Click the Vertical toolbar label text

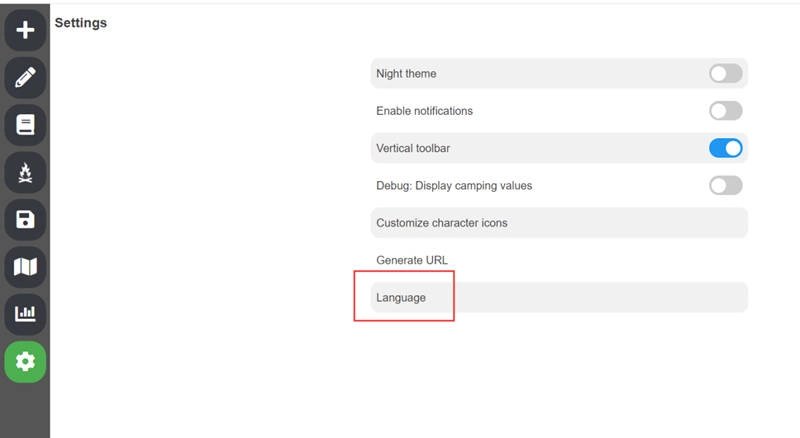click(x=413, y=148)
